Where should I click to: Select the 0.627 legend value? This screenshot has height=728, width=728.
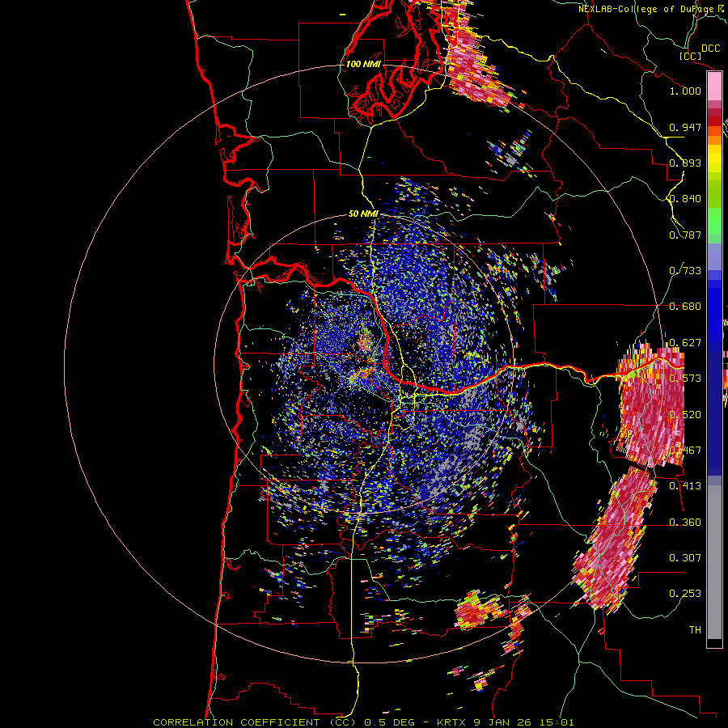[685, 343]
